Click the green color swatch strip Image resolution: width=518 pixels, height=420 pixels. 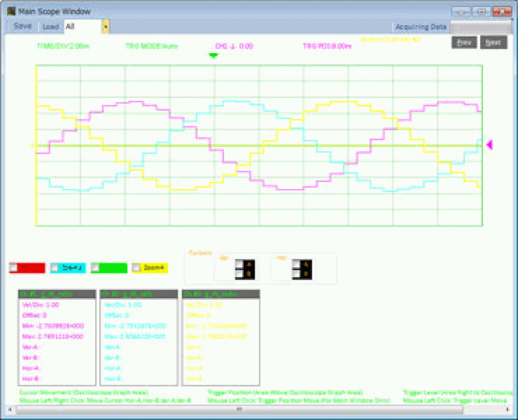(113, 267)
